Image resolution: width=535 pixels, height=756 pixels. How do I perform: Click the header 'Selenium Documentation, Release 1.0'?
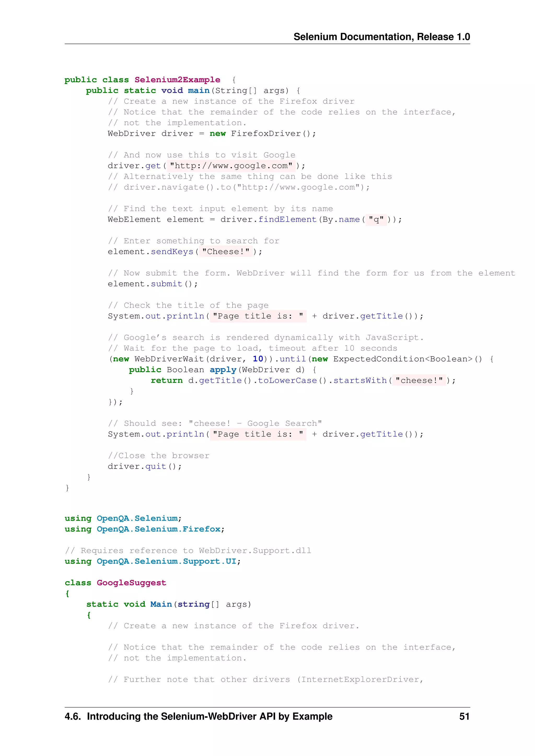pyautogui.click(x=381, y=37)
